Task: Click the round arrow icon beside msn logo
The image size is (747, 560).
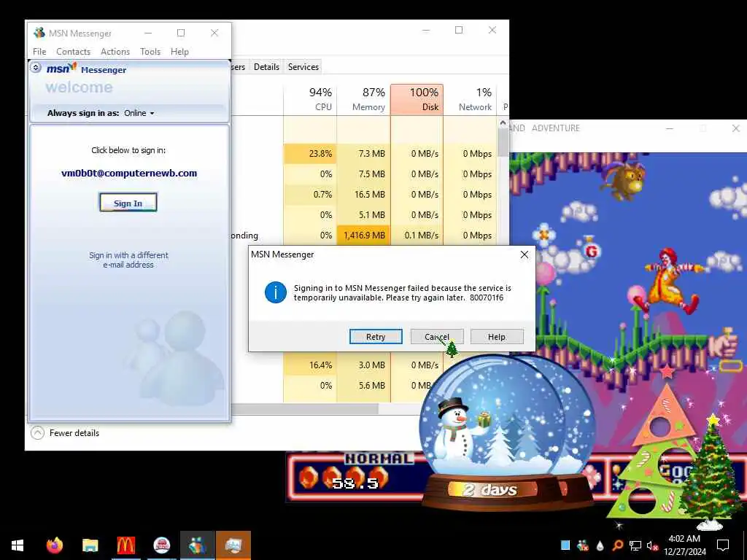Action: click(x=36, y=68)
